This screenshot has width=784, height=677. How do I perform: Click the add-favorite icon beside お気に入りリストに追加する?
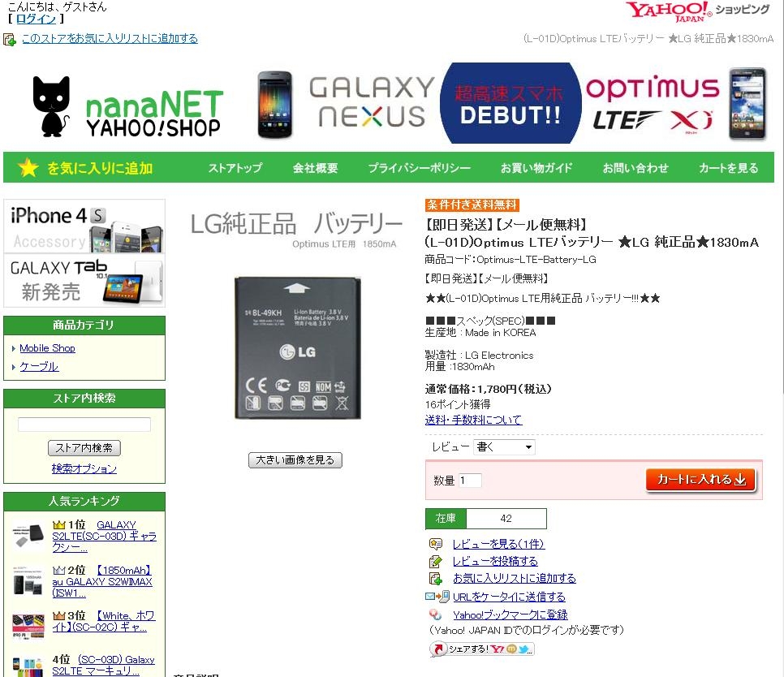coord(436,579)
